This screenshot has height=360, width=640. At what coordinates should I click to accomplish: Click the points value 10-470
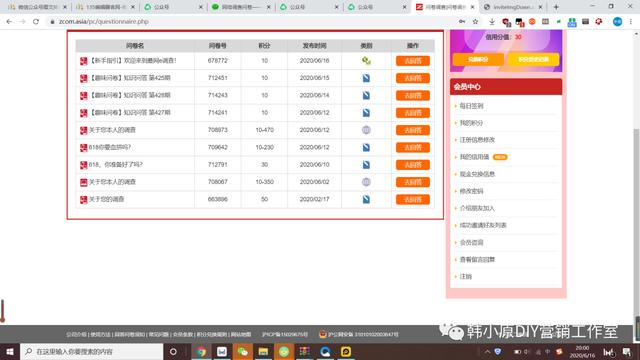(x=264, y=130)
